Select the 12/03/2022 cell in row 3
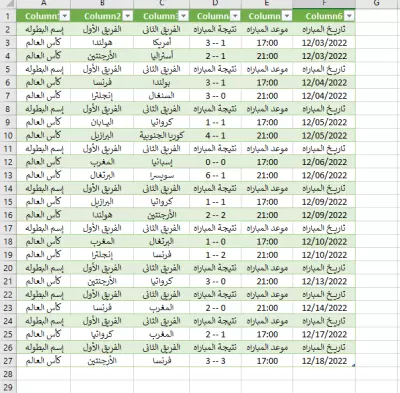 [x=324, y=43]
